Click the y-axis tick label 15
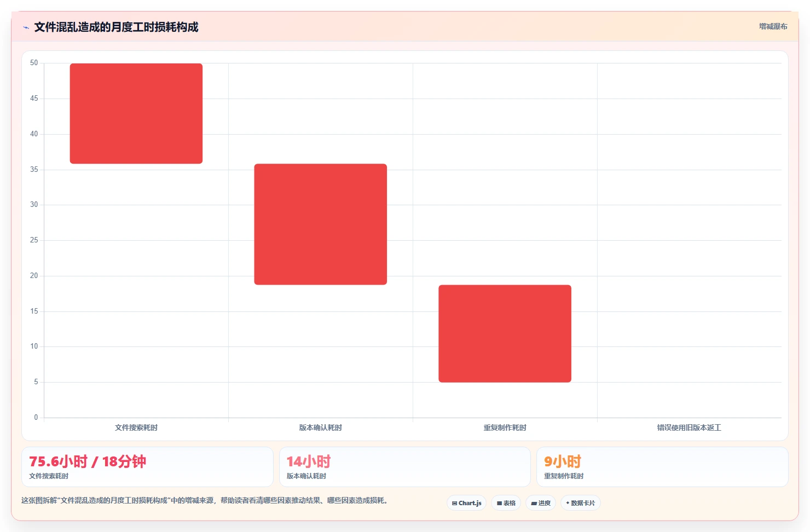810x532 pixels. click(x=34, y=311)
